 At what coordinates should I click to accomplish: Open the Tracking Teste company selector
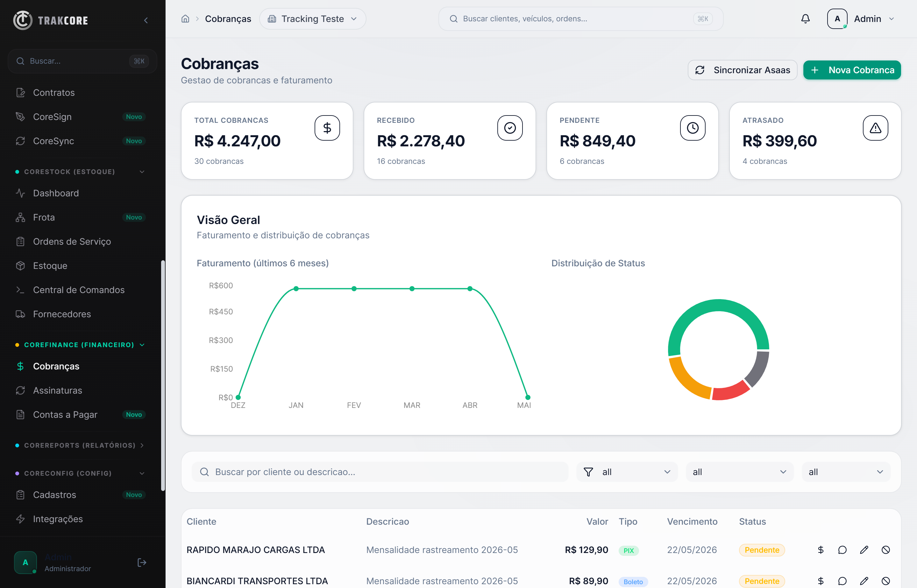(313, 19)
